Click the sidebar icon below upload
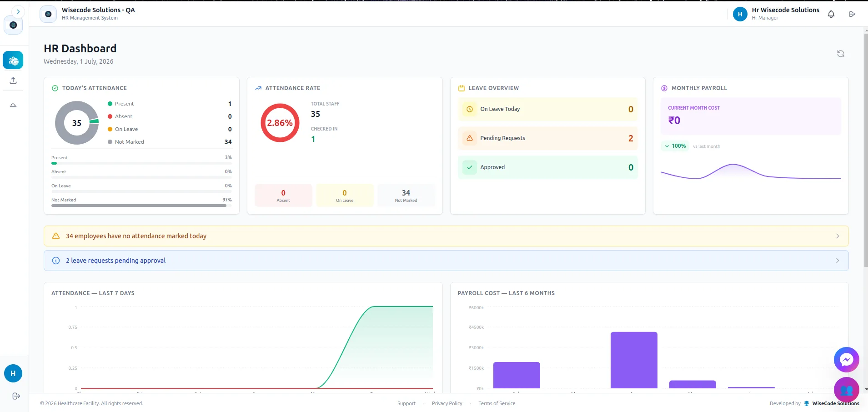Viewport: 868px width, 412px height. pyautogui.click(x=13, y=106)
